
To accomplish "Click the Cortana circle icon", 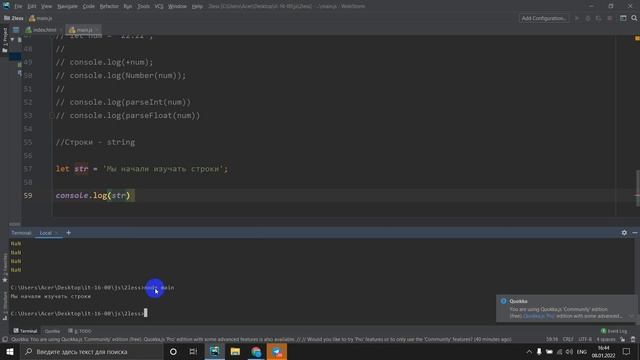I will tap(173, 351).
